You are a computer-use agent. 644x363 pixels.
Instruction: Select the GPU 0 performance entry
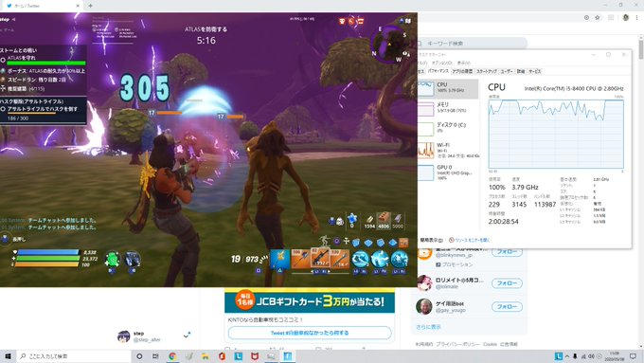point(448,172)
